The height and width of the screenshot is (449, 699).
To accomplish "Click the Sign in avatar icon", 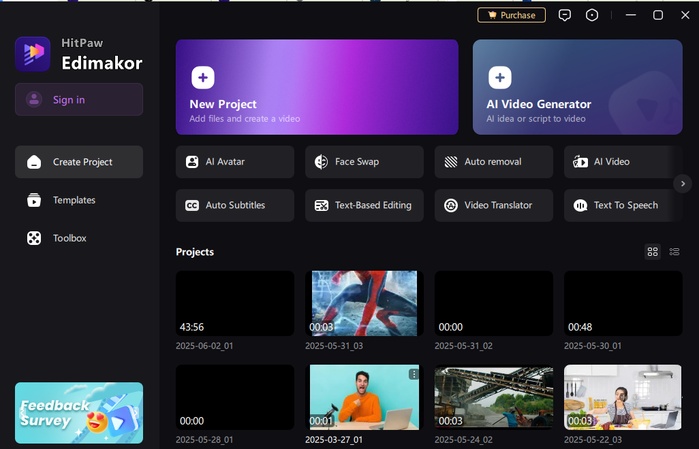I will click(x=34, y=99).
